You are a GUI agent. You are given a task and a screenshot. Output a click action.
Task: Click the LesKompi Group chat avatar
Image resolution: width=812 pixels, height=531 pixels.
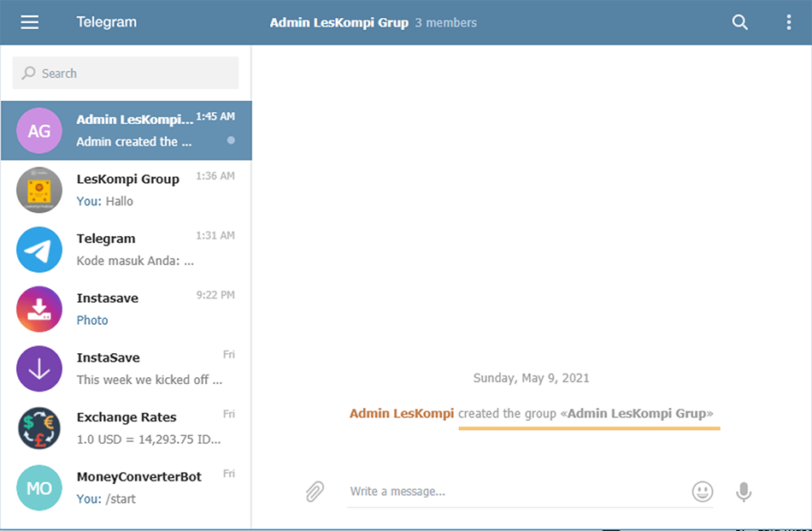(39, 190)
